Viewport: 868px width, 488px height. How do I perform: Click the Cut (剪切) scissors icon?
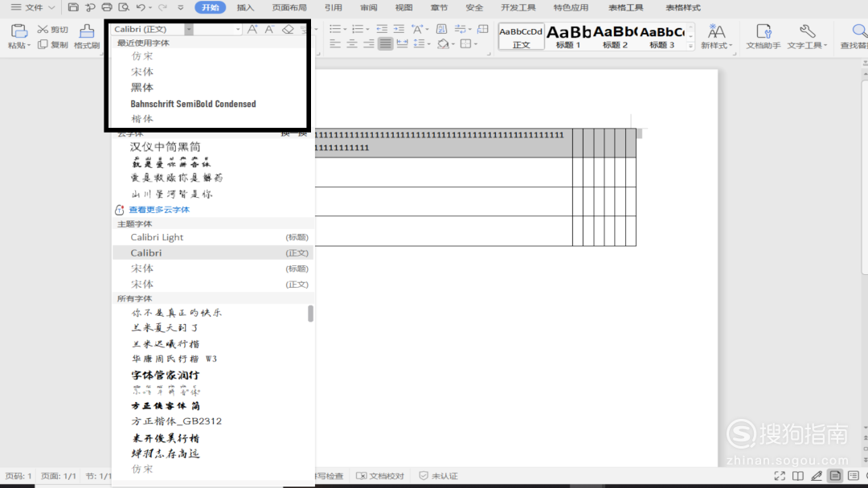(x=43, y=30)
